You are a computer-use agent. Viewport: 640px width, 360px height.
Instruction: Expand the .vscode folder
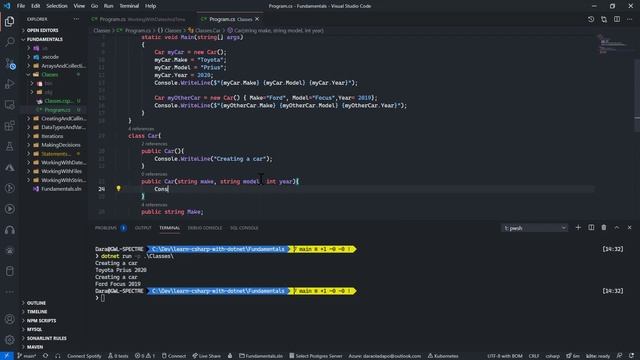tap(50, 57)
